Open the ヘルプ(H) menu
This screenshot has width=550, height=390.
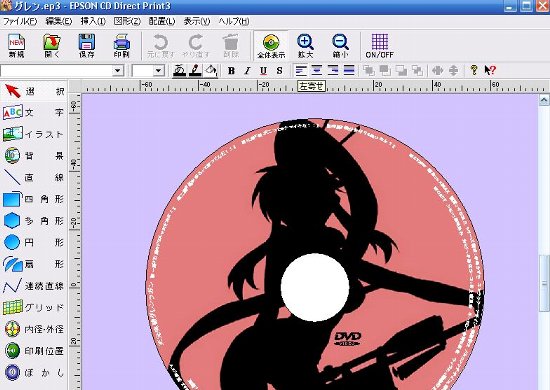[x=234, y=21]
